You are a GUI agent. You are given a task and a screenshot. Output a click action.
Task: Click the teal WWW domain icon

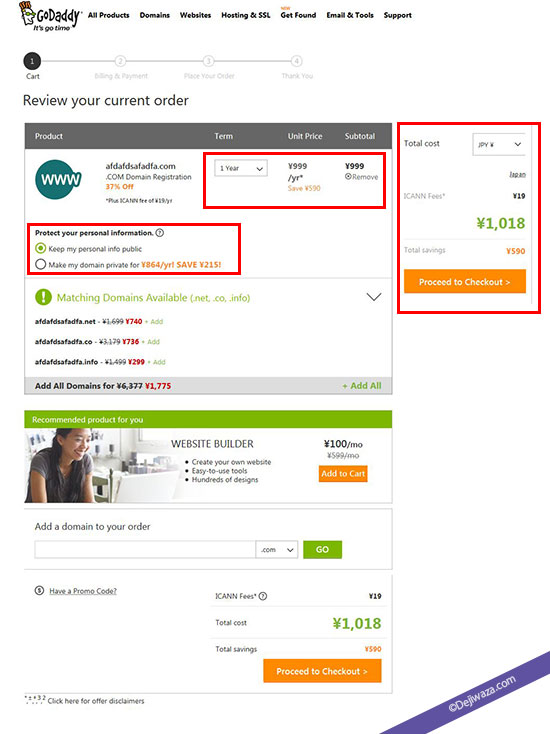click(58, 179)
